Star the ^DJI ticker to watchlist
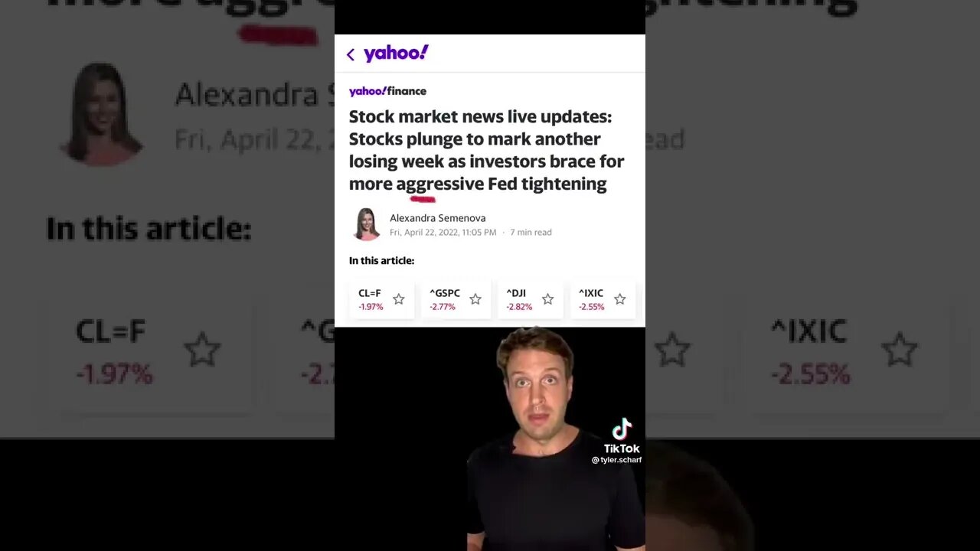 (547, 299)
